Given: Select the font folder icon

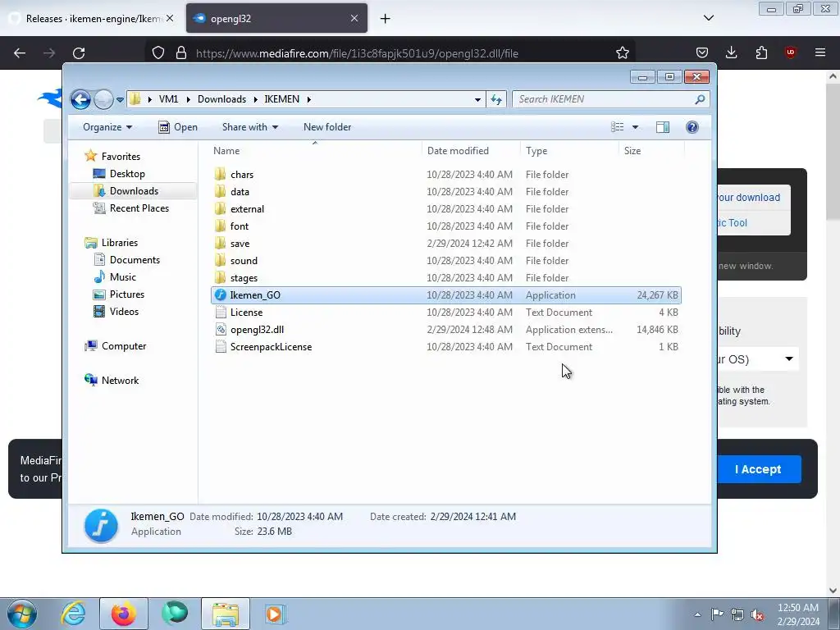Looking at the screenshot, I should click(220, 226).
